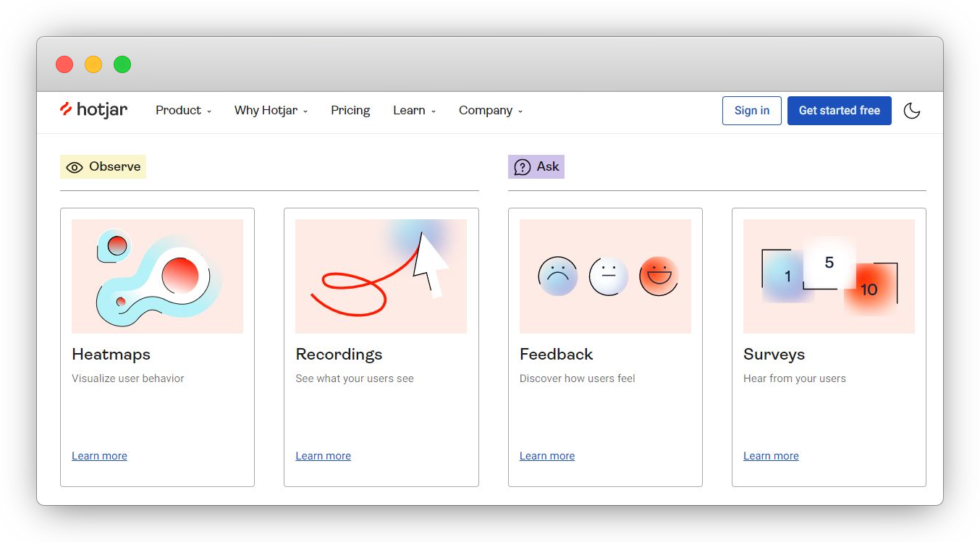
Task: Click the Surveys card title
Action: [x=774, y=355]
